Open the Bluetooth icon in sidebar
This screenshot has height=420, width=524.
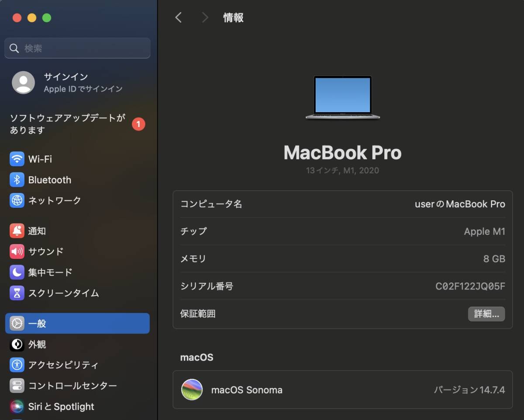tap(17, 180)
